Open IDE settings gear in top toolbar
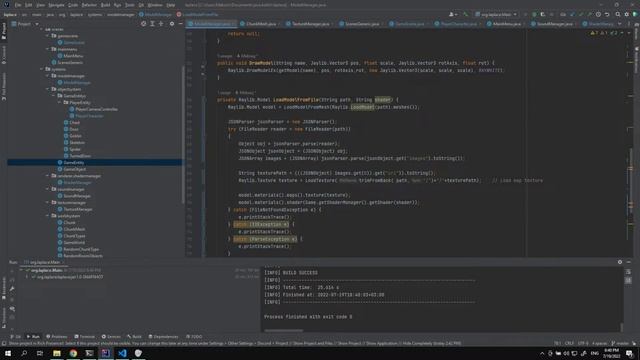 (x=627, y=14)
